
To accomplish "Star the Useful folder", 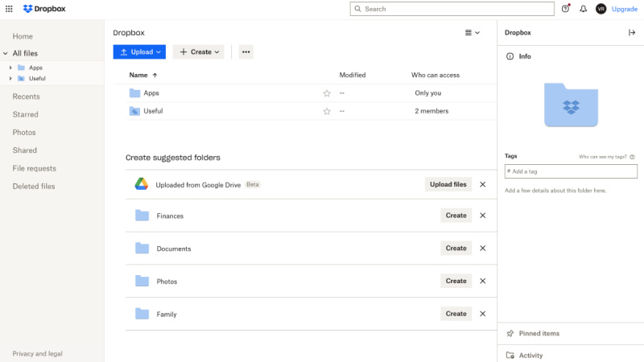I will (x=327, y=111).
